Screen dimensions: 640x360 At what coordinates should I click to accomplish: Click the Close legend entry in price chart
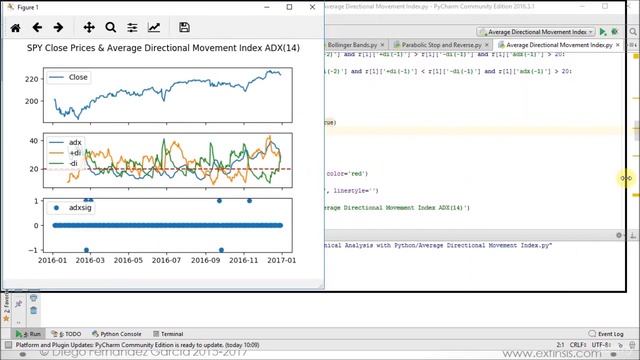coord(69,77)
